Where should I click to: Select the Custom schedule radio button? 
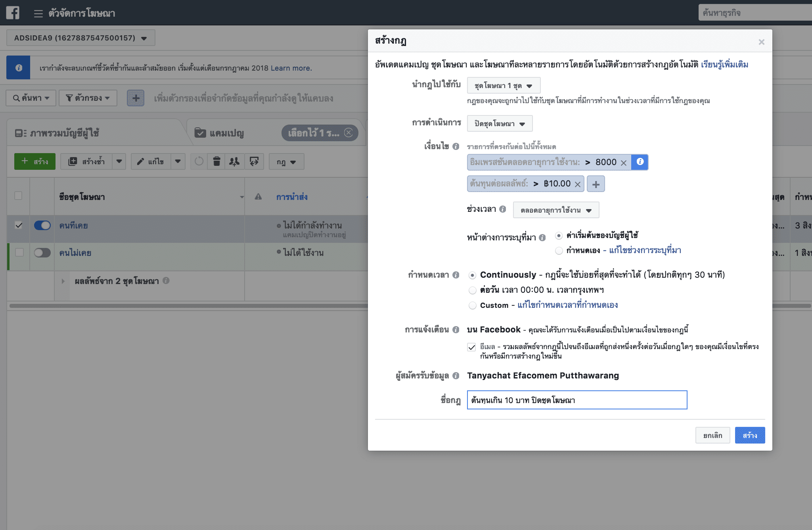pyautogui.click(x=473, y=305)
